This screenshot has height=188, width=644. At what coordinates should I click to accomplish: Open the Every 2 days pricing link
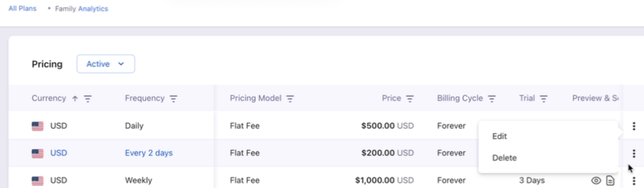click(x=149, y=153)
